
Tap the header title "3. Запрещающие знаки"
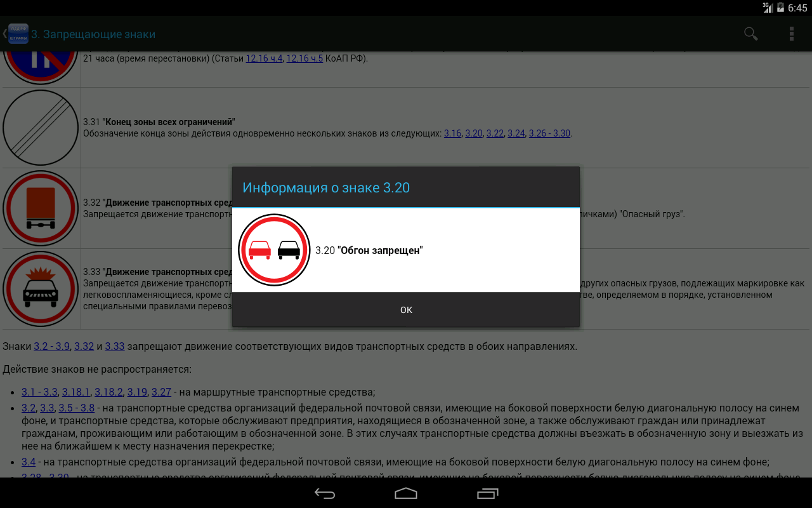[93, 34]
